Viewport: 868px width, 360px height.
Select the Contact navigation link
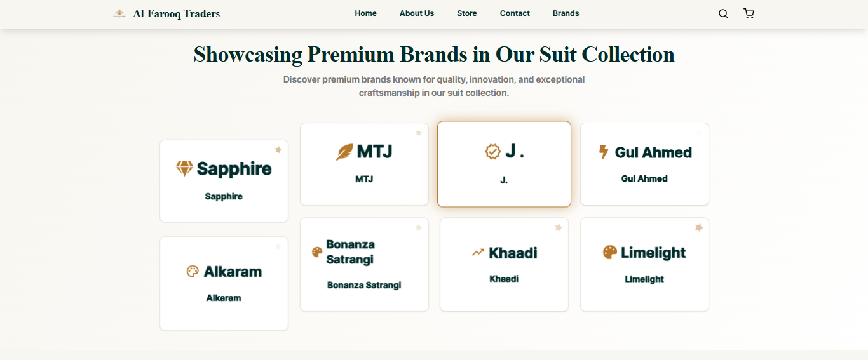[515, 13]
